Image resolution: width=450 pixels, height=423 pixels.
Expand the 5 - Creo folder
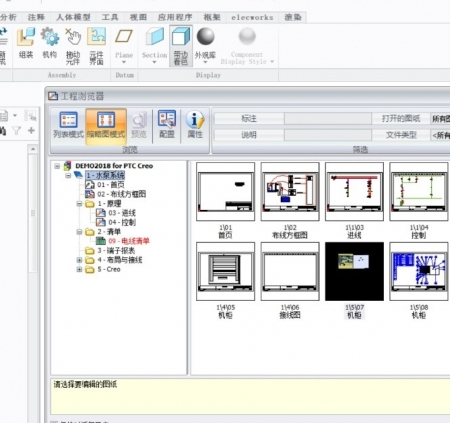(79, 269)
